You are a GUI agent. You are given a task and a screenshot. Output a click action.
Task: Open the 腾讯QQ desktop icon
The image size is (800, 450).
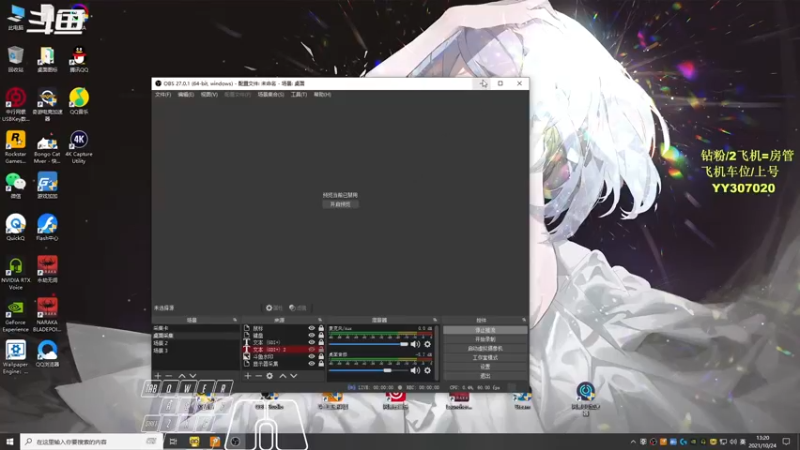(x=79, y=59)
